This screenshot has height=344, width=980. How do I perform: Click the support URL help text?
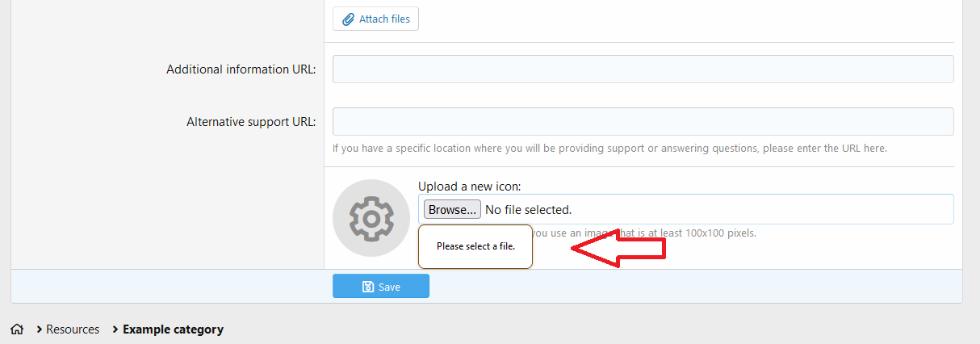tap(609, 149)
